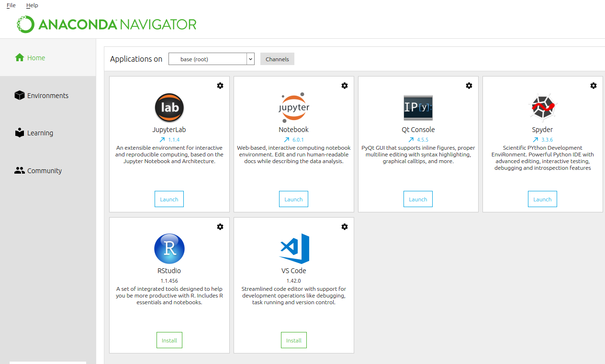The image size is (605, 364).
Task: Click the Community people icon
Action: 20,170
